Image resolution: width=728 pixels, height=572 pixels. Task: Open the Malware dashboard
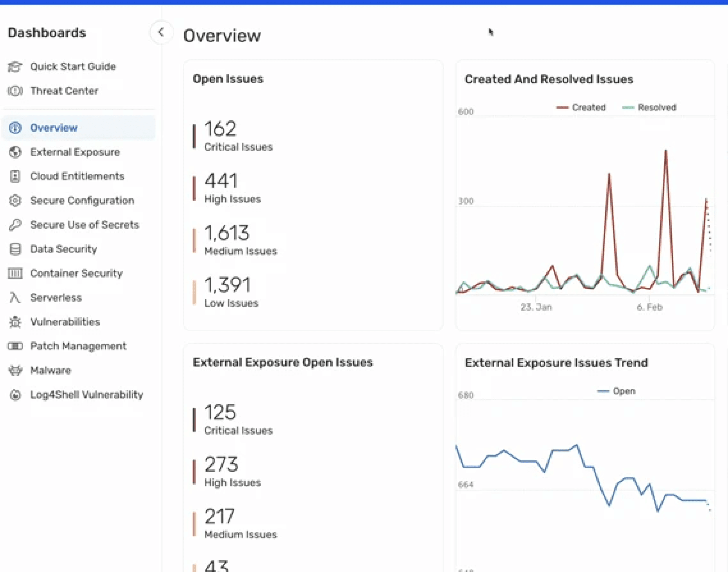(51, 370)
